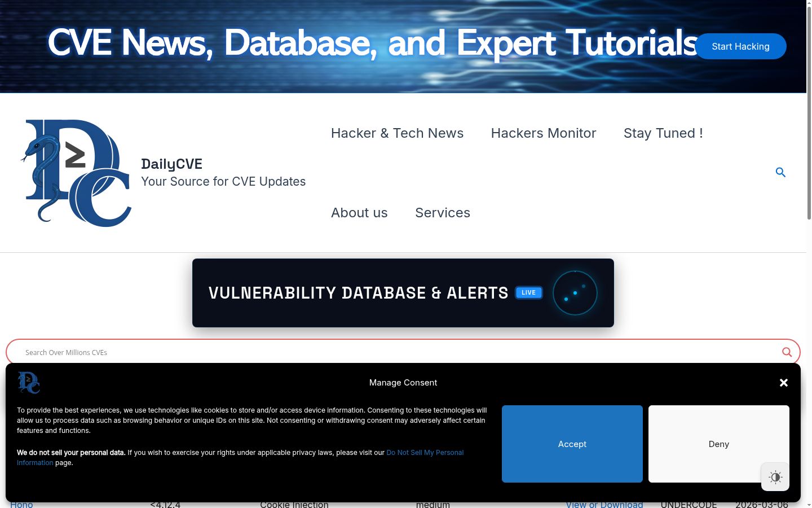Click the Start Hacking button
The image size is (812, 508).
(740, 46)
